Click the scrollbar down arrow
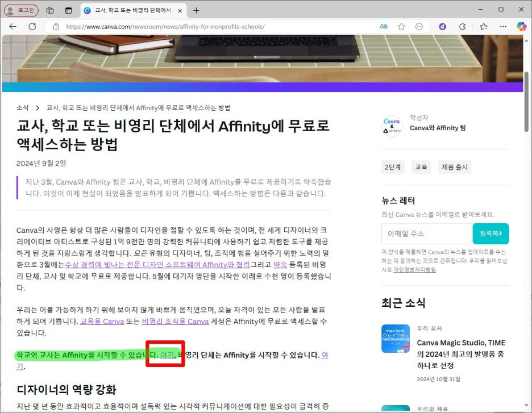Image resolution: width=532 pixels, height=413 pixels. [526, 406]
